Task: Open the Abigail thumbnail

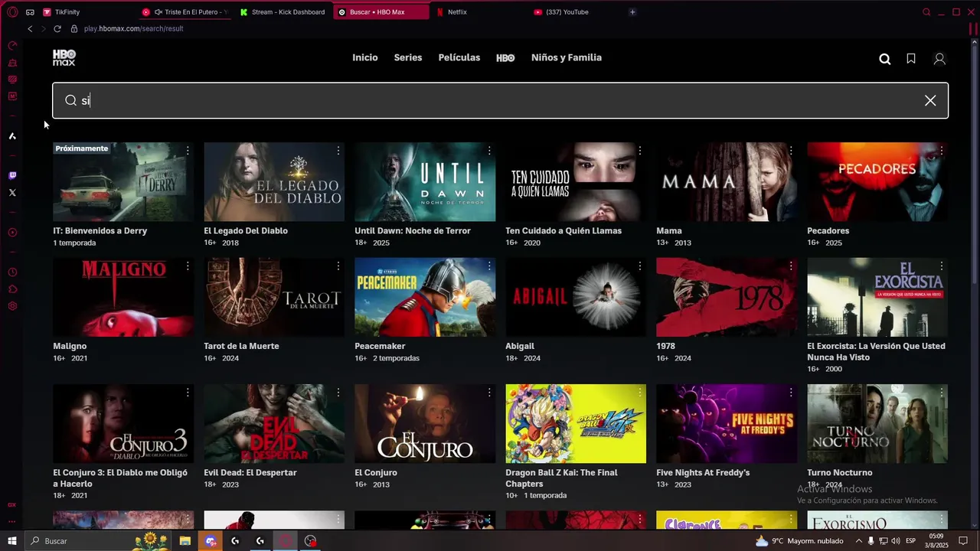Action: click(576, 297)
